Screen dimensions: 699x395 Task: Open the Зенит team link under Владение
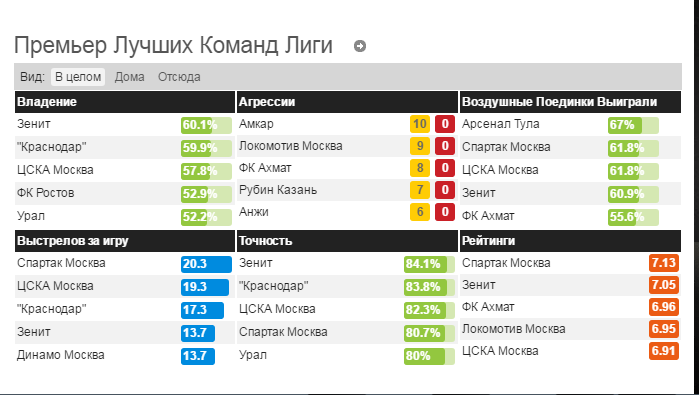pos(34,123)
